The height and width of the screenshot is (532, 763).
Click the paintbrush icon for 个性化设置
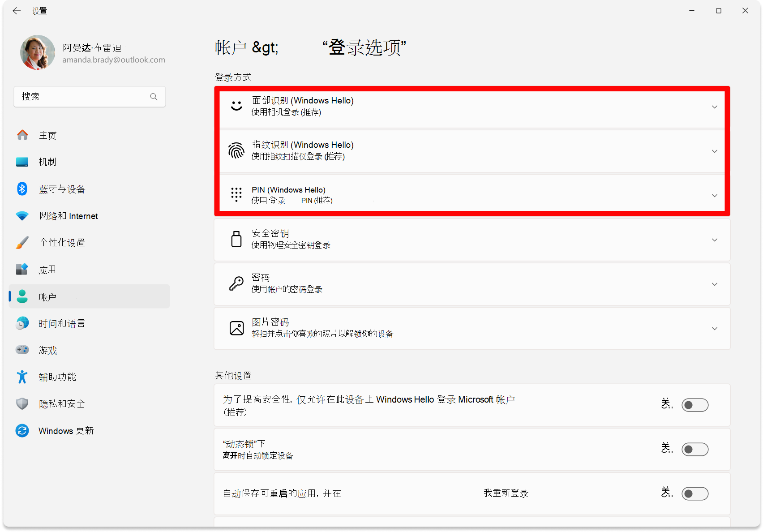(x=22, y=242)
